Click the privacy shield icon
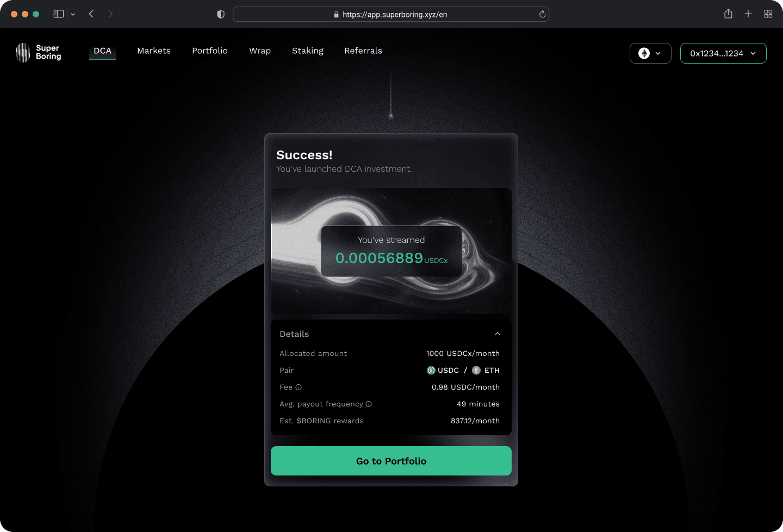This screenshot has width=783, height=532. tap(221, 15)
